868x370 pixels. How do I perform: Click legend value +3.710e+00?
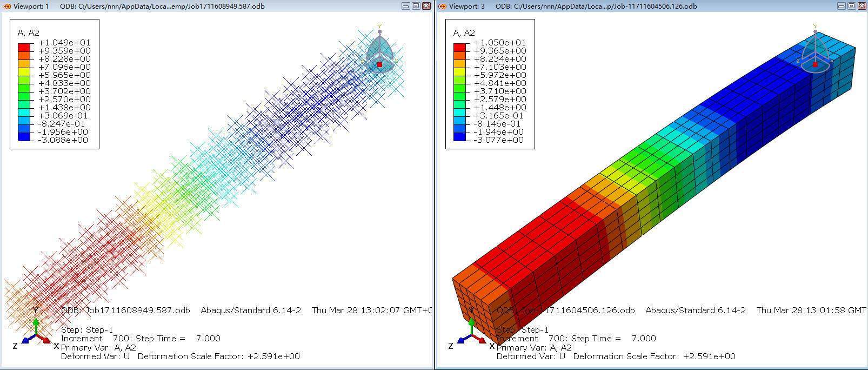click(500, 91)
